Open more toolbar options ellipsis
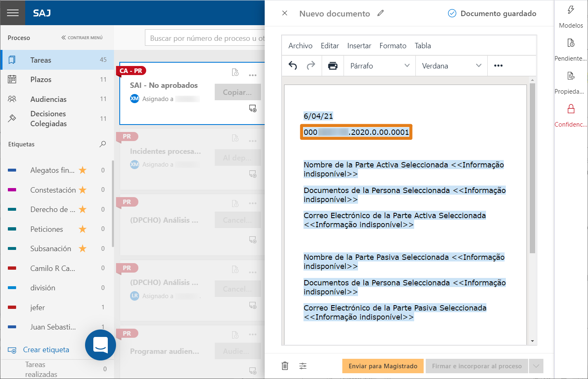Screen dimensions: 588x379 498,66
